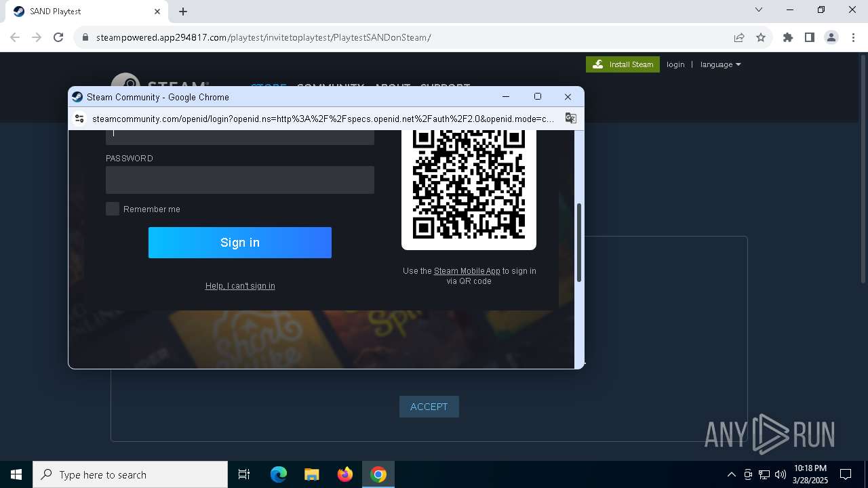Select the SAND Playtest tab
The height and width of the screenshot is (488, 868).
click(x=86, y=12)
